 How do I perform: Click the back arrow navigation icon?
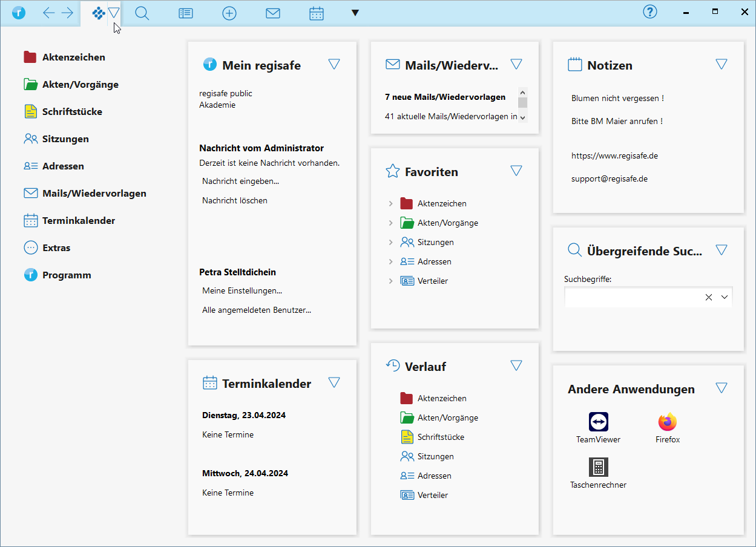(x=49, y=13)
